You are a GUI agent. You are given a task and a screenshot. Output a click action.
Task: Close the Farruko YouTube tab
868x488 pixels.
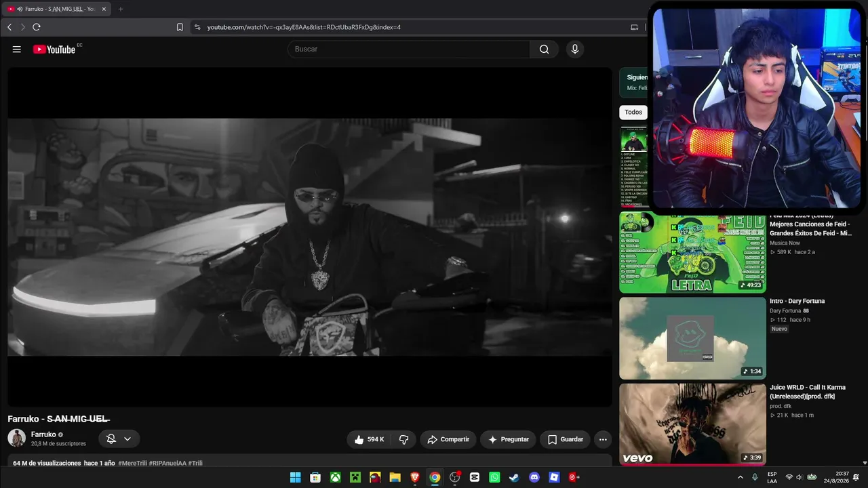pyautogui.click(x=104, y=9)
